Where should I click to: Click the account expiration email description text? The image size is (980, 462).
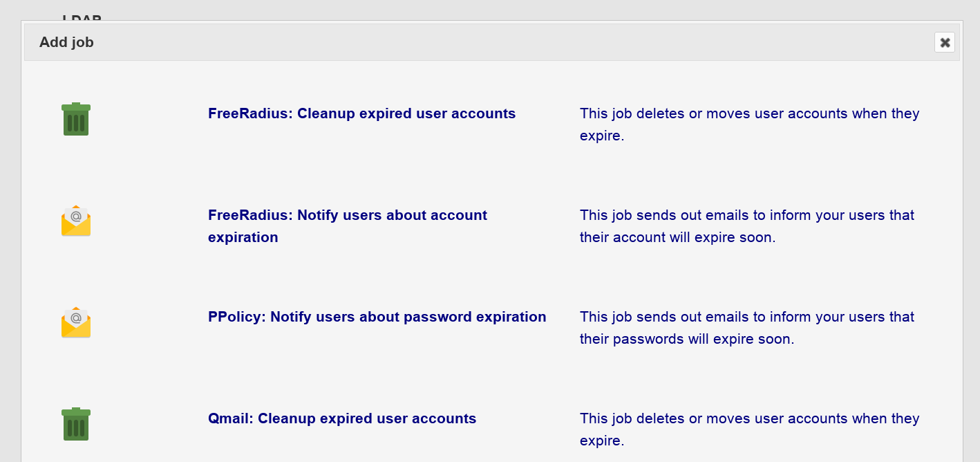[x=746, y=225]
